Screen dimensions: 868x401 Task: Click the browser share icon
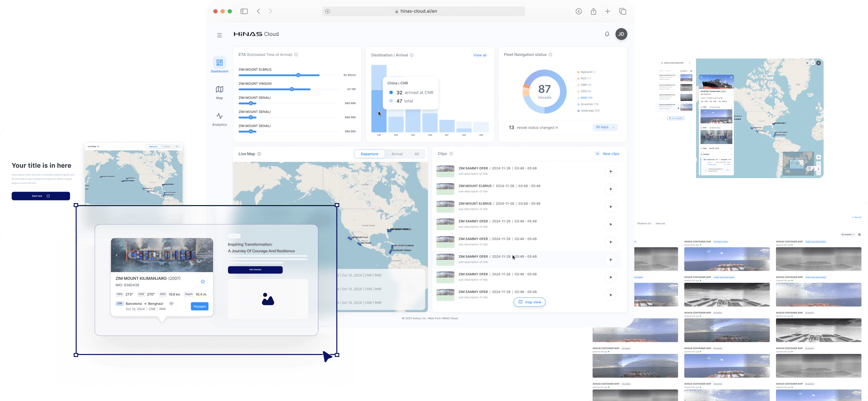coord(593,12)
